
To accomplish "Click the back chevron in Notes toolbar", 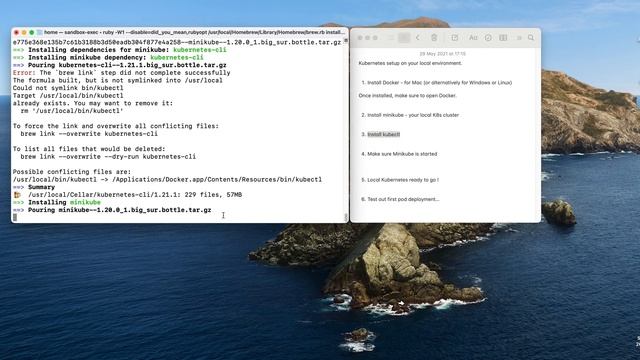I will click(x=418, y=38).
